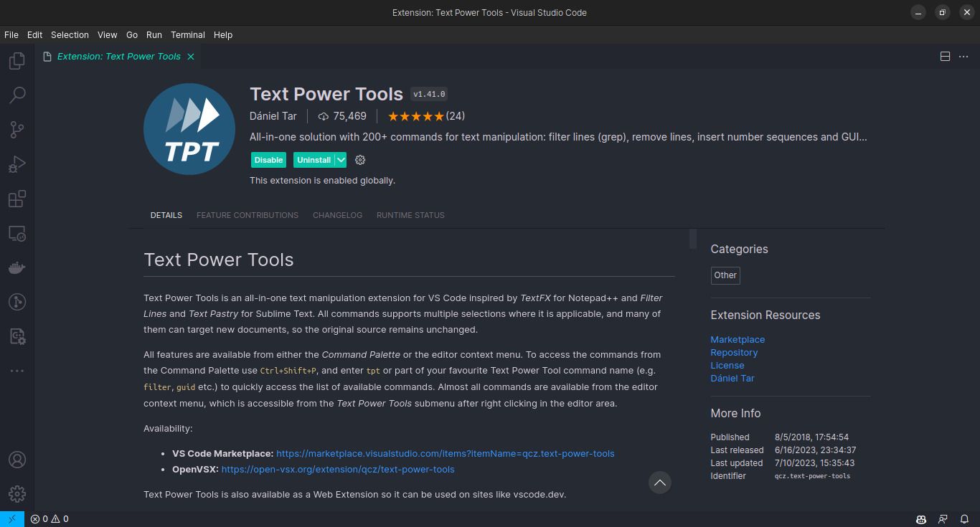Open the Terminal menu
The width and height of the screenshot is (980, 527).
tap(187, 34)
